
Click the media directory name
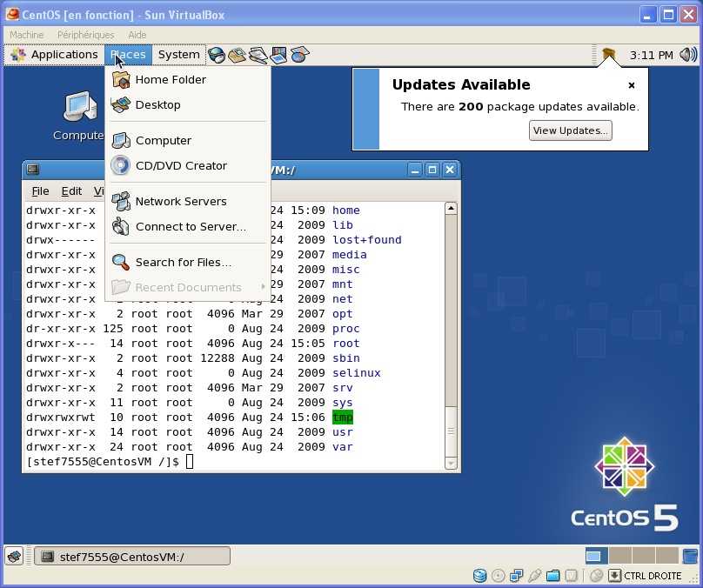pos(349,255)
